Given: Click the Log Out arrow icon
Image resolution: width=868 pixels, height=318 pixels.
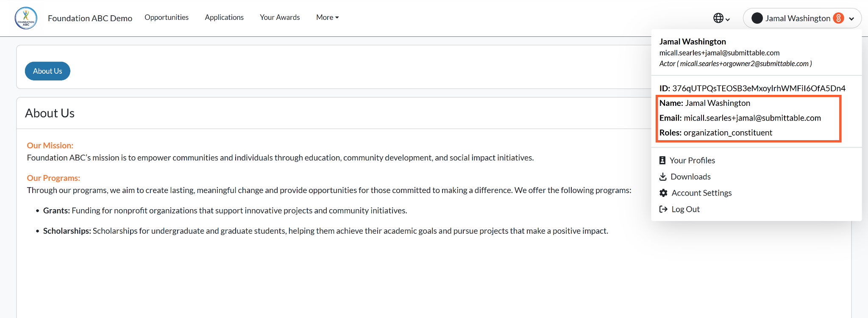Looking at the screenshot, I should (663, 209).
